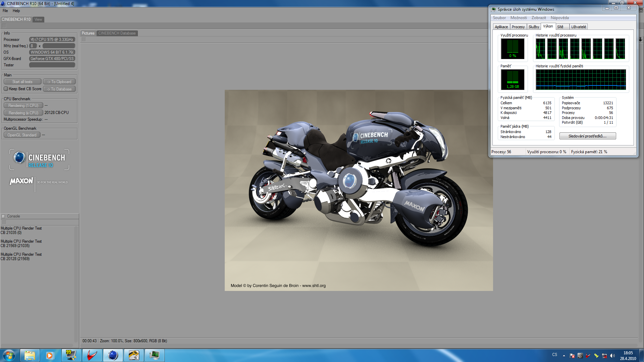Enable Keep Best CB Score checkbox
This screenshot has width=644, height=362.
pyautogui.click(x=6, y=89)
